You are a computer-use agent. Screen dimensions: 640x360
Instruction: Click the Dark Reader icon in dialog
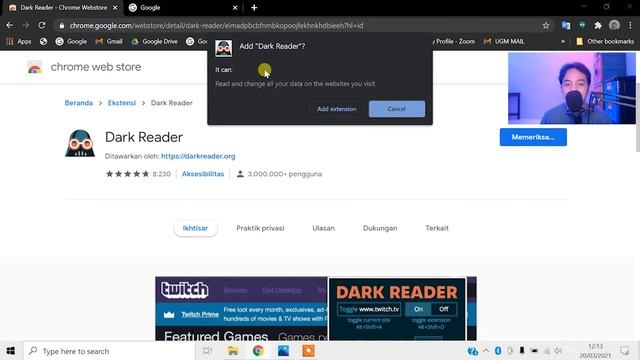pos(224,49)
